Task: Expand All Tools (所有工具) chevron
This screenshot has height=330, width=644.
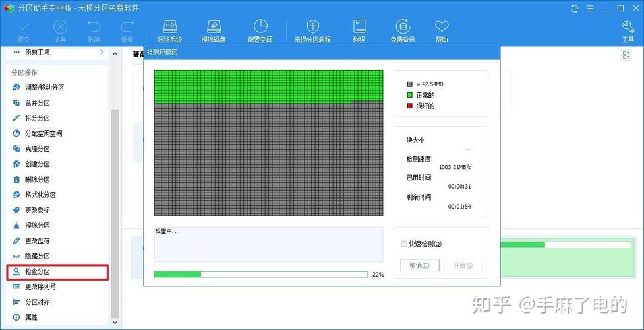Action: click(102, 52)
